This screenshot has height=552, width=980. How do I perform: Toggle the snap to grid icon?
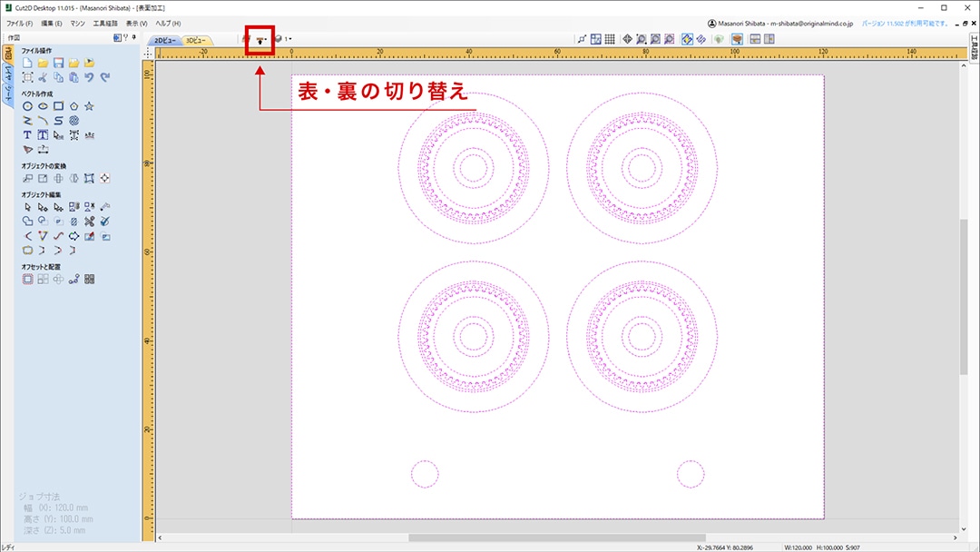pos(610,39)
